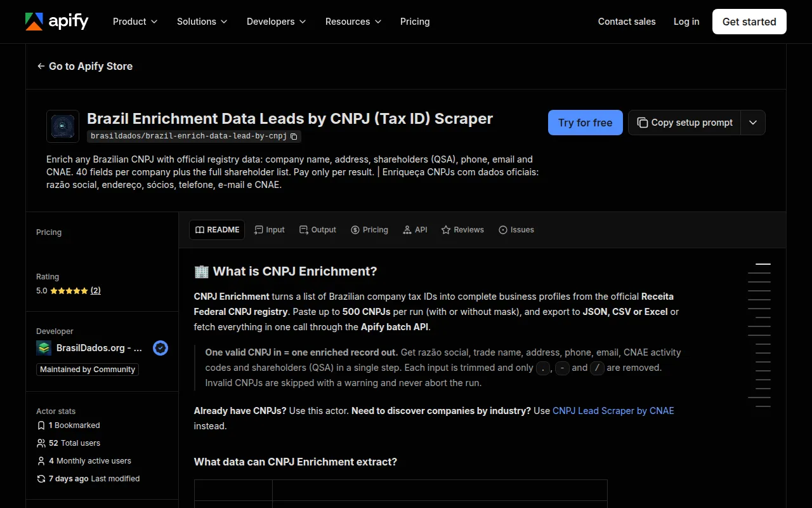Open Contact sales link
This screenshot has height=508, width=812.
coord(627,22)
